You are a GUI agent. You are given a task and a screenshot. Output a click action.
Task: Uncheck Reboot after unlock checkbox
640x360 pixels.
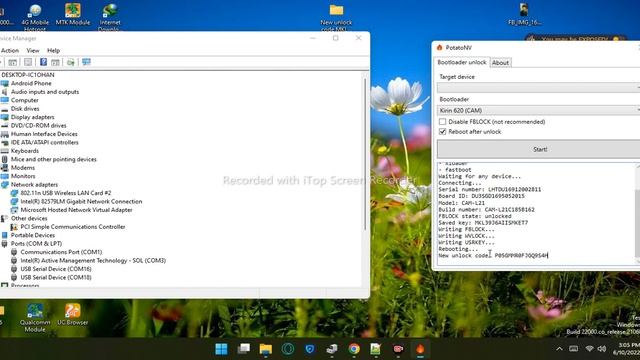(442, 131)
